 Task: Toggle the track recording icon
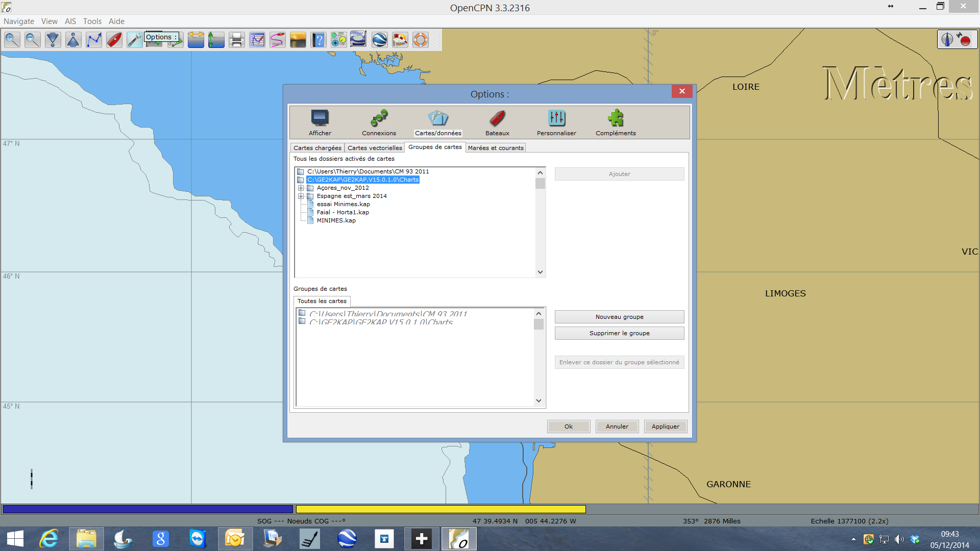[278, 40]
